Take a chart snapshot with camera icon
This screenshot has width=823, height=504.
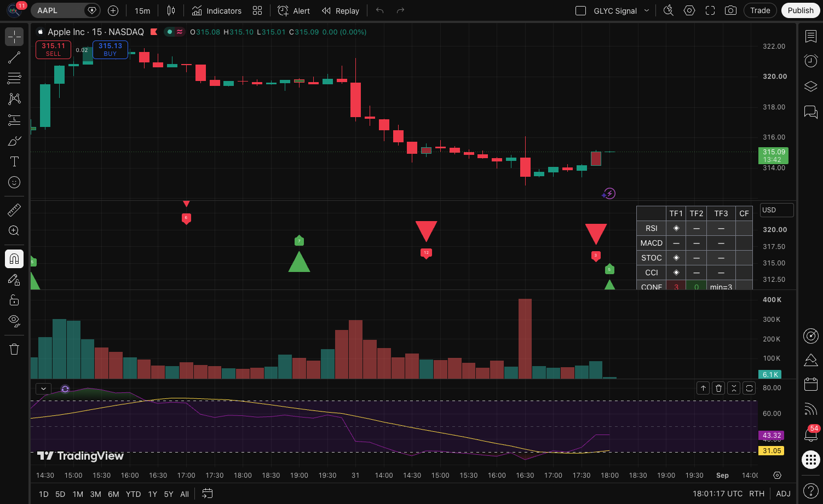730,10
